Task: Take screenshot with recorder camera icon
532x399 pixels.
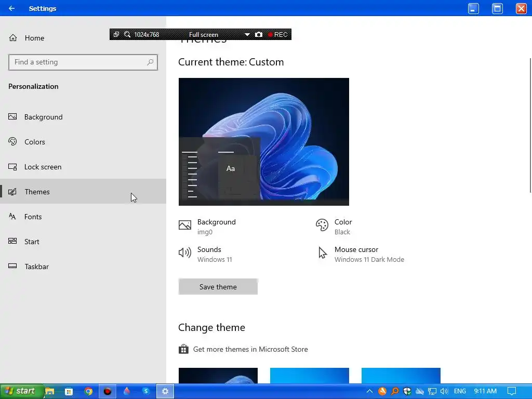Action: [x=259, y=34]
